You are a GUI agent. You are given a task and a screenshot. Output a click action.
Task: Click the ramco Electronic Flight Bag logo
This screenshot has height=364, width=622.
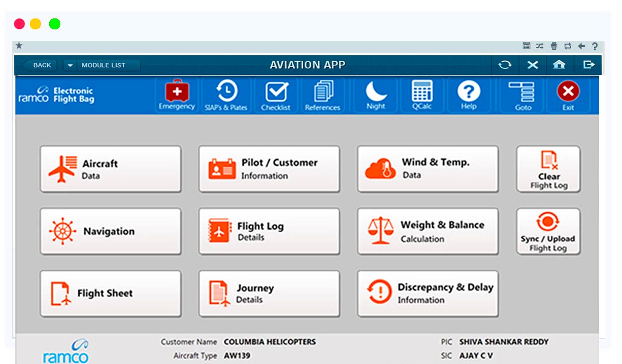(x=56, y=94)
